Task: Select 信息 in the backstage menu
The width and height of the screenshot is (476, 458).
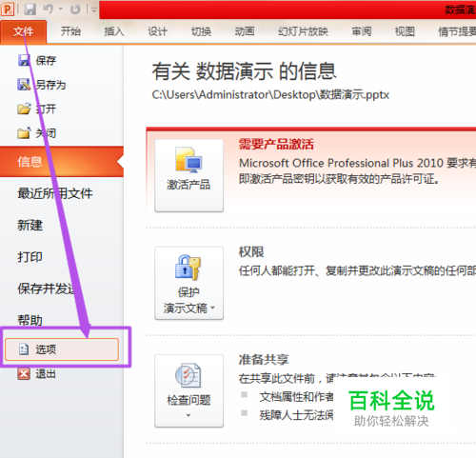Action: coord(62,162)
